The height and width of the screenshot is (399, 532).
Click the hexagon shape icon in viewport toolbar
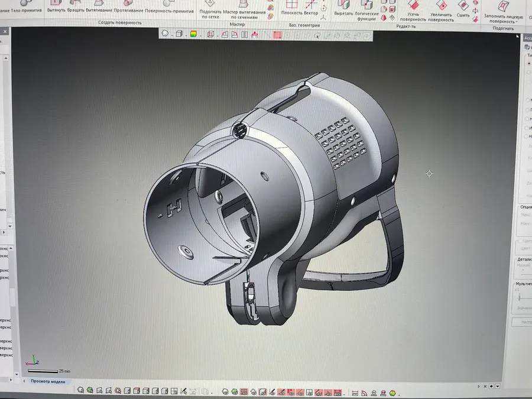point(165,34)
